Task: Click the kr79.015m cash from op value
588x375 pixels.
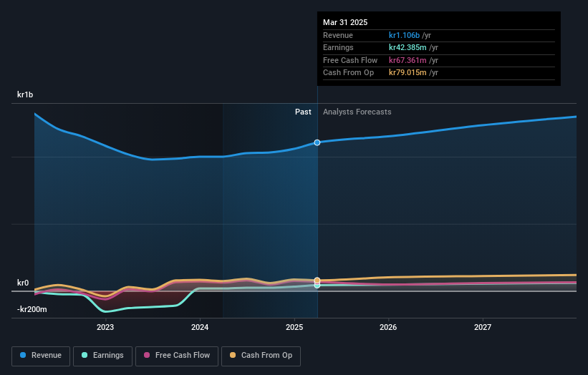Action: [x=408, y=73]
